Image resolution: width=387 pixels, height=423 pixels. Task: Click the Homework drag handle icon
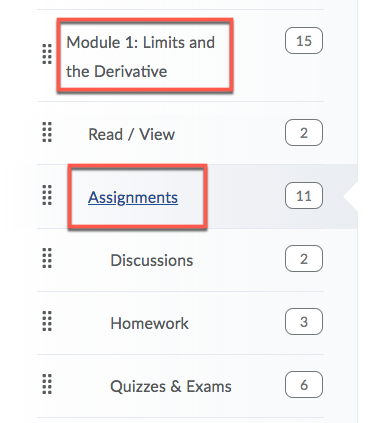47,321
